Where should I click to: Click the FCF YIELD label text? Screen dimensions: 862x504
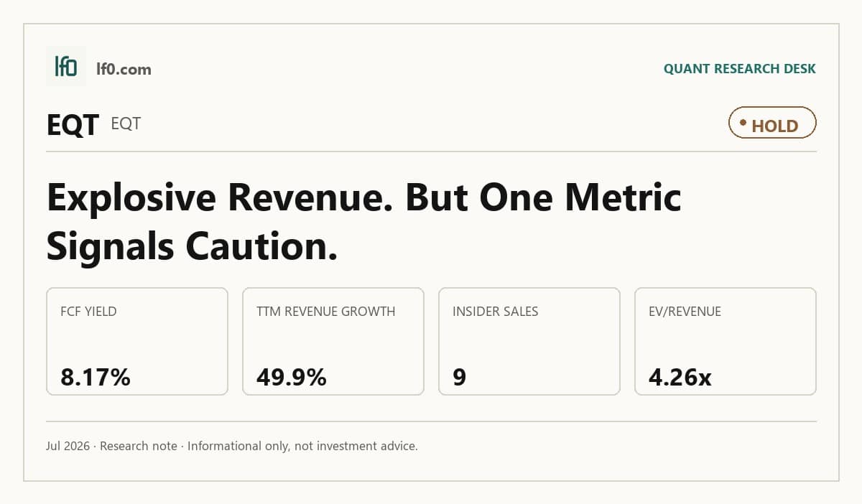[89, 312]
